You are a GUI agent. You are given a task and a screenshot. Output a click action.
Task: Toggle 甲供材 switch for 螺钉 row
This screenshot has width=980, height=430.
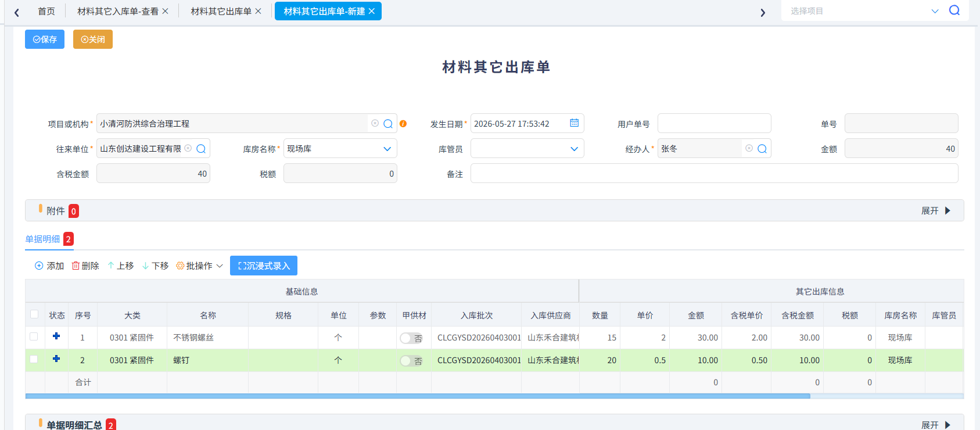pos(411,361)
